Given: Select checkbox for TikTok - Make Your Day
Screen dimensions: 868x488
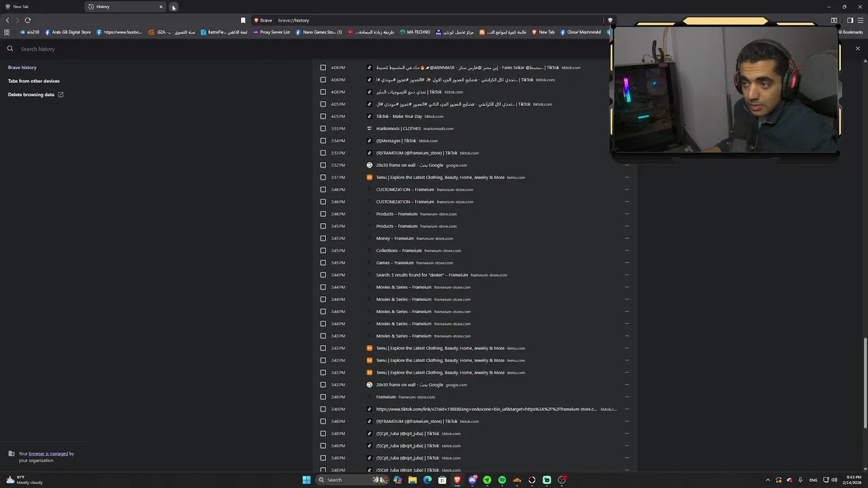Looking at the screenshot, I should [x=323, y=117].
